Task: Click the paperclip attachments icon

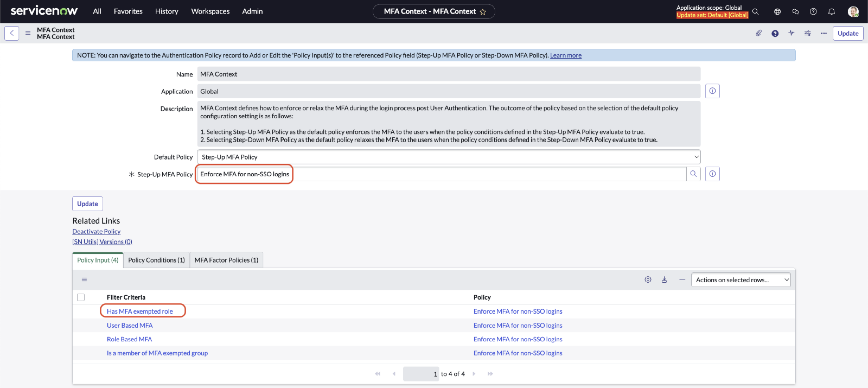Action: pos(758,33)
